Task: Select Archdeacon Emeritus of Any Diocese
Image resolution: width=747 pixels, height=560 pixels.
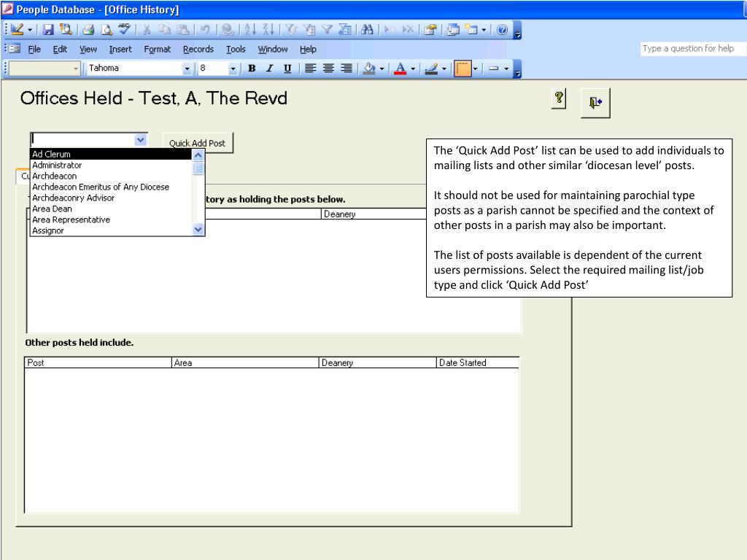Action: point(112,187)
